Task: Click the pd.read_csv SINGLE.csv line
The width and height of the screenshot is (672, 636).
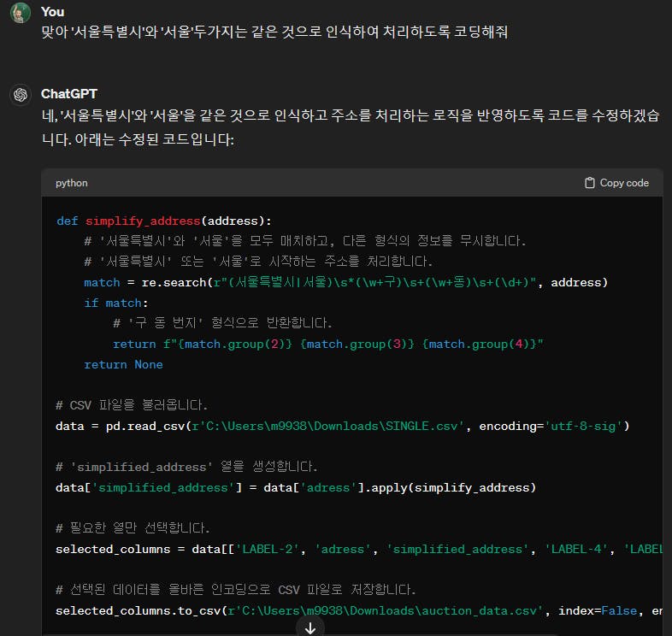Action: pos(343,427)
